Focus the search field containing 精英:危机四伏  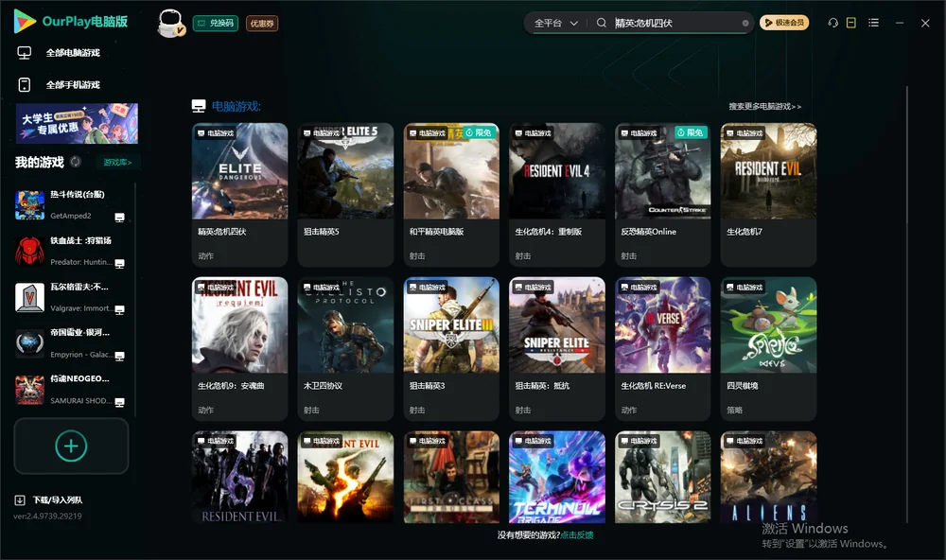[x=677, y=23]
